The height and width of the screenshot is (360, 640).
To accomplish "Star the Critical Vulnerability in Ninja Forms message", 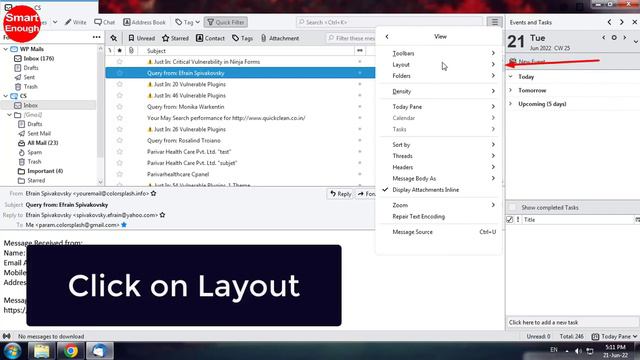I will [x=120, y=62].
